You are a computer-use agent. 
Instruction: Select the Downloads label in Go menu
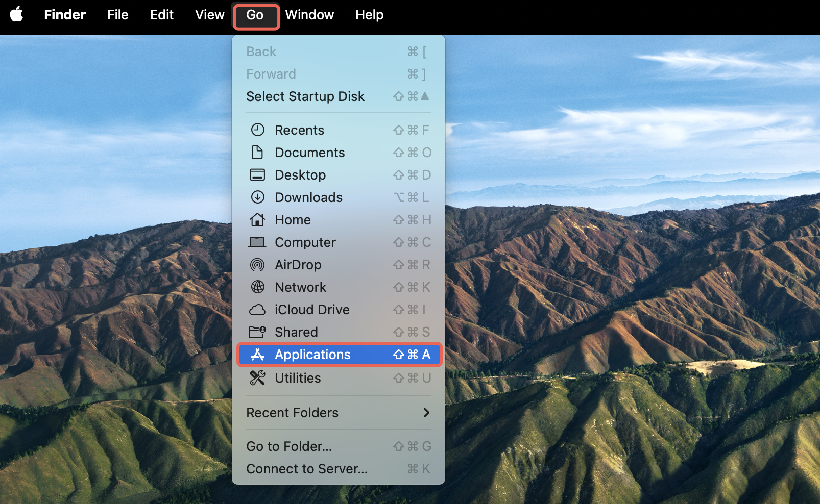(309, 197)
